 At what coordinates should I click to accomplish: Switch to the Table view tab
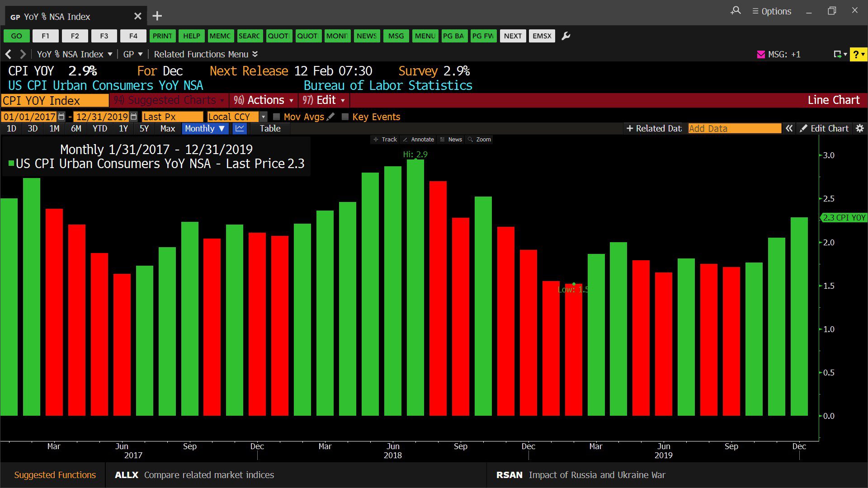(x=270, y=129)
